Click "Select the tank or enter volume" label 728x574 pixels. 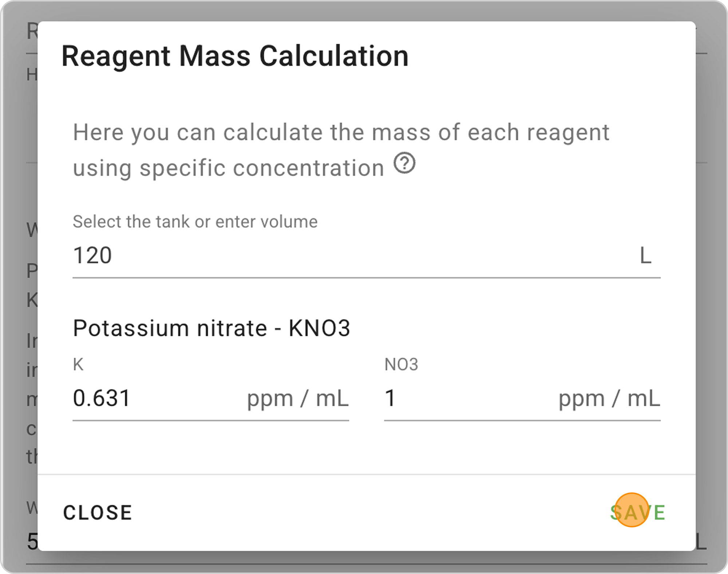click(195, 221)
